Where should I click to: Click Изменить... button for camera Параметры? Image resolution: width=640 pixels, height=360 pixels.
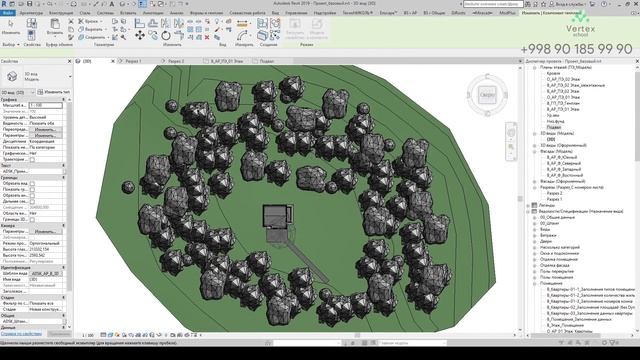[45, 231]
